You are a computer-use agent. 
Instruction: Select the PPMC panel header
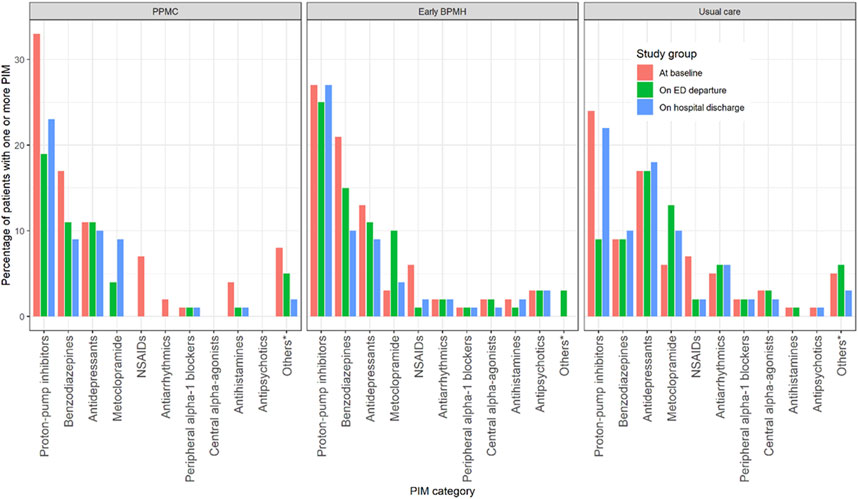[x=165, y=11]
